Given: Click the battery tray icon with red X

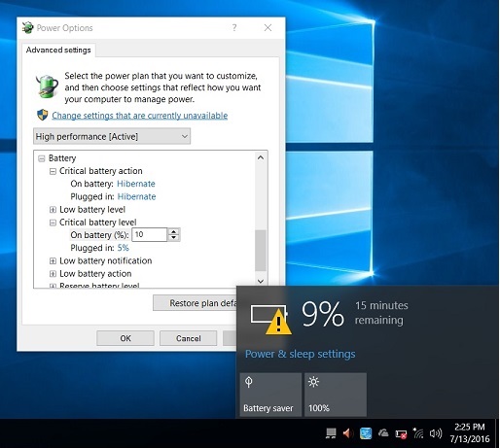Looking at the screenshot, I should pos(401,433).
